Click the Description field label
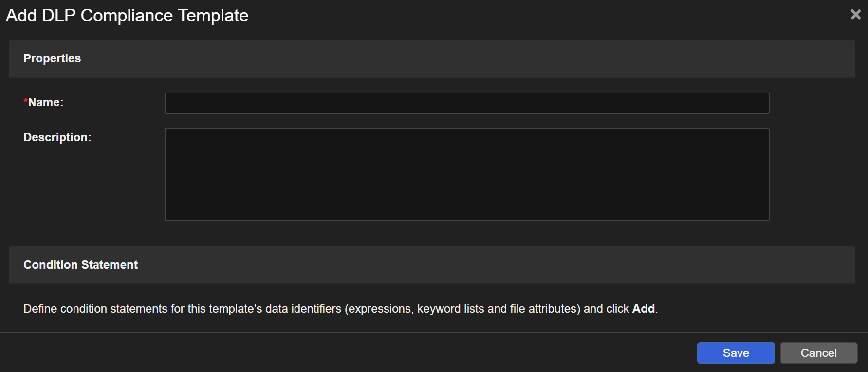The width and height of the screenshot is (868, 372). [57, 137]
